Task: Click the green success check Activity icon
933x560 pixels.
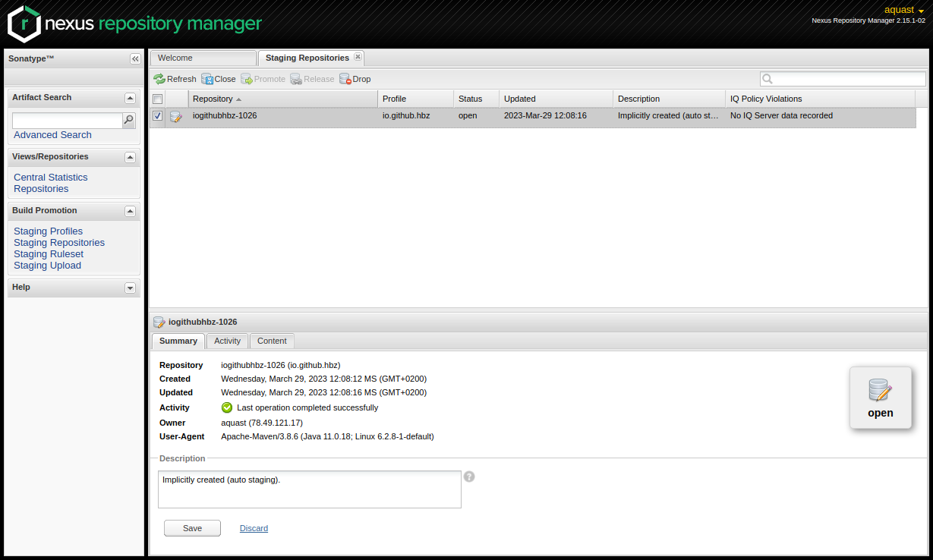Action: [x=227, y=407]
